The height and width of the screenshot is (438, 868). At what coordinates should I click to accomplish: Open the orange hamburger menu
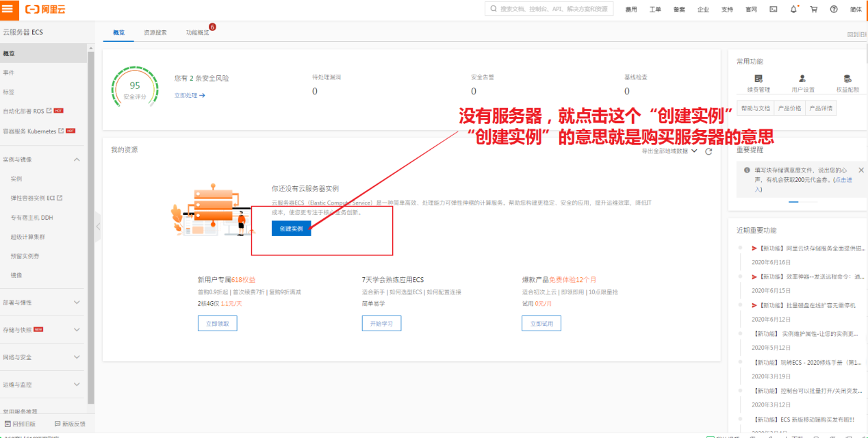coord(10,10)
